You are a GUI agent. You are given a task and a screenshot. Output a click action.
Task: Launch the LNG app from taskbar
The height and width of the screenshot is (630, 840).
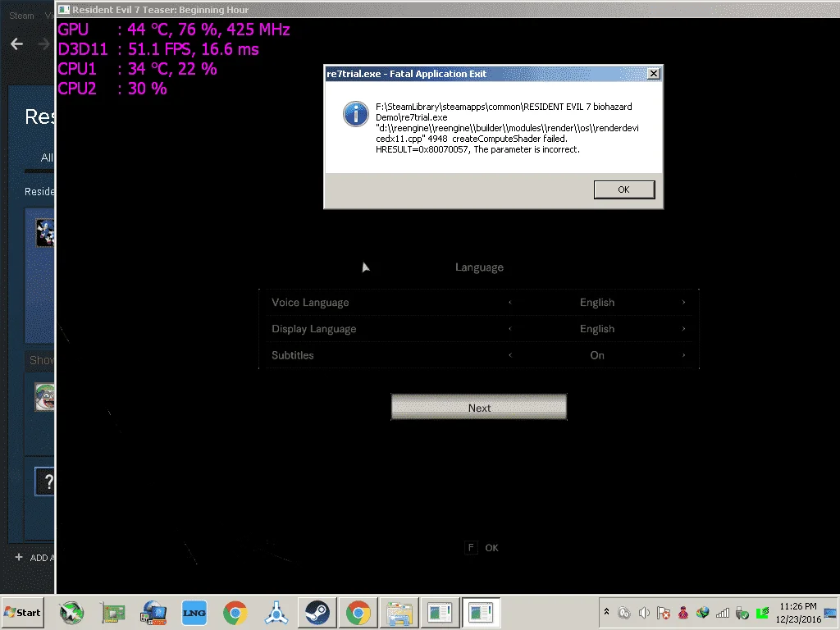[x=194, y=613]
